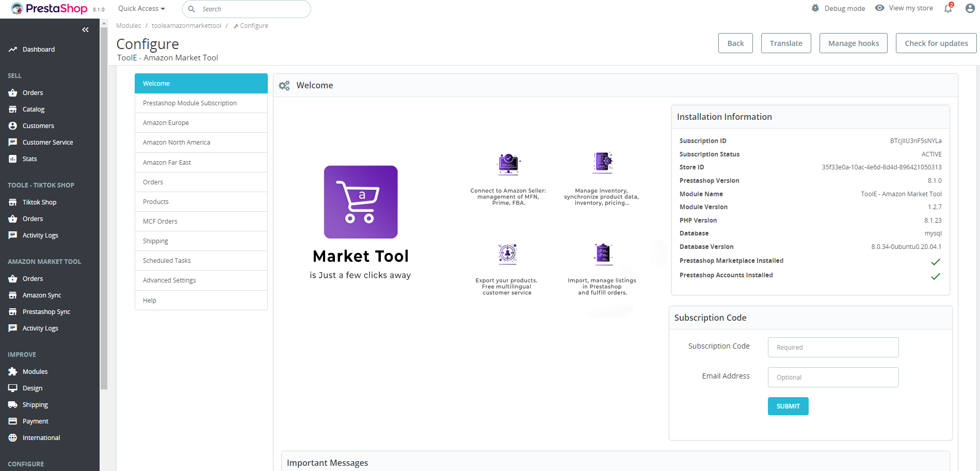Click the Check for updates button
The width and height of the screenshot is (980, 471).
pyautogui.click(x=936, y=43)
